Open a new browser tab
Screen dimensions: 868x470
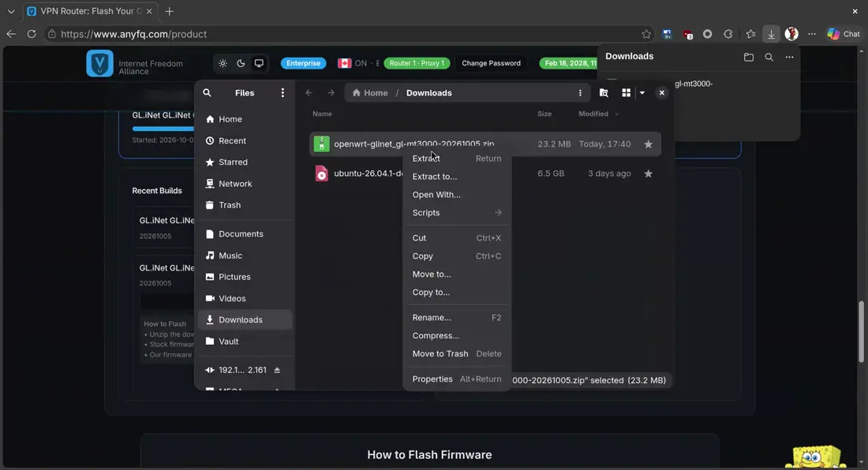[170, 11]
